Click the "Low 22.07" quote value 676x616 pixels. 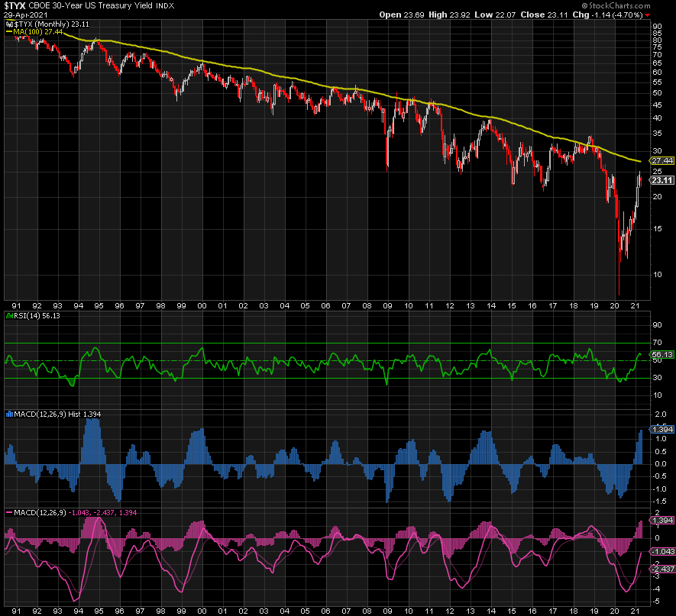[x=495, y=15]
